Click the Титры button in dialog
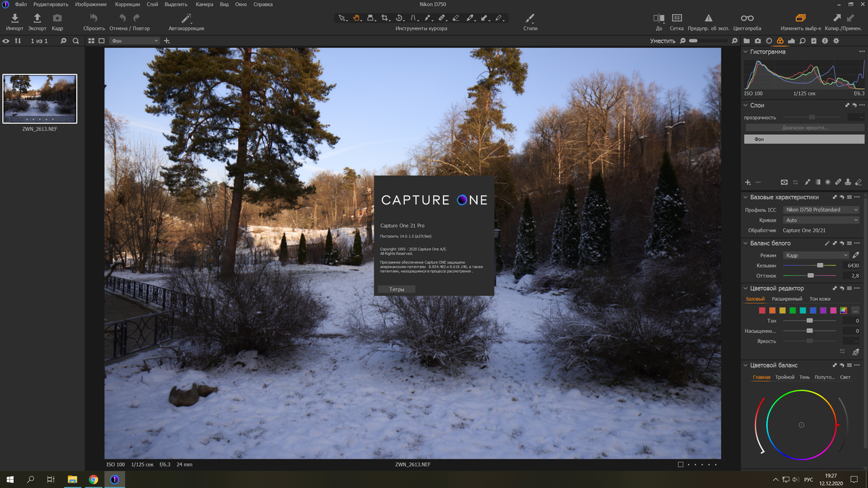868x488 pixels. (397, 289)
